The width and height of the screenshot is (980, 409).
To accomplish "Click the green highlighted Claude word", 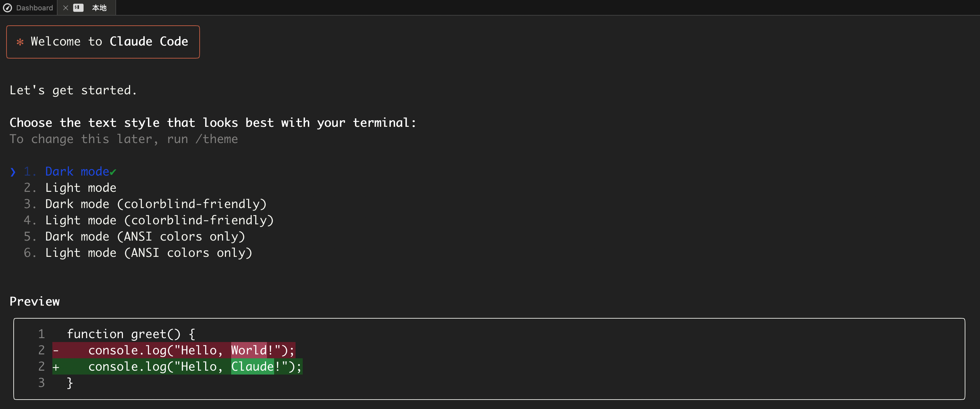I will tap(252, 366).
